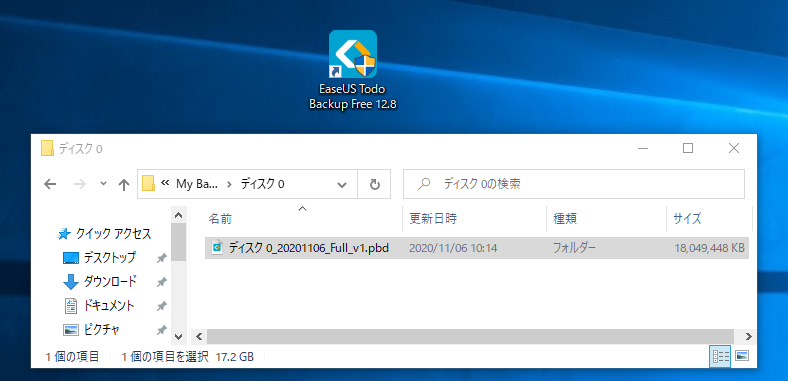Go forward with the right arrow button
Screen dimensions: 788x381
coord(80,184)
